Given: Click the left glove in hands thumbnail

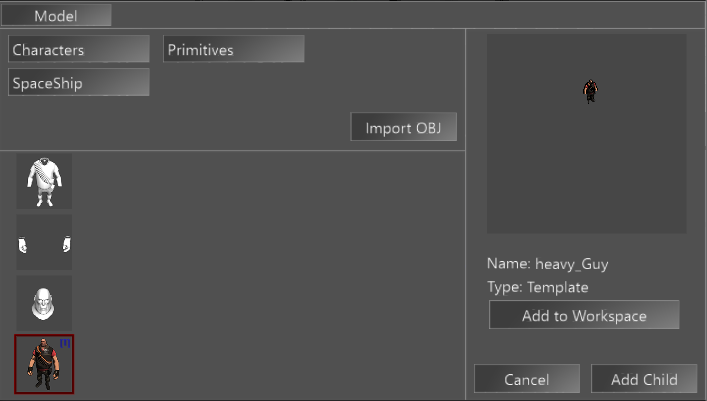Looking at the screenshot, I should pyautogui.click(x=23, y=245).
